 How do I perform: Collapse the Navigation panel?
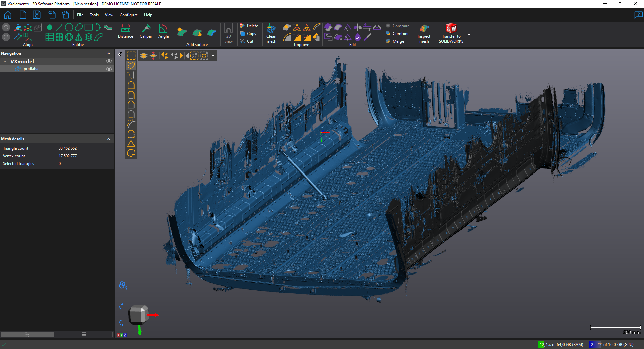click(109, 53)
